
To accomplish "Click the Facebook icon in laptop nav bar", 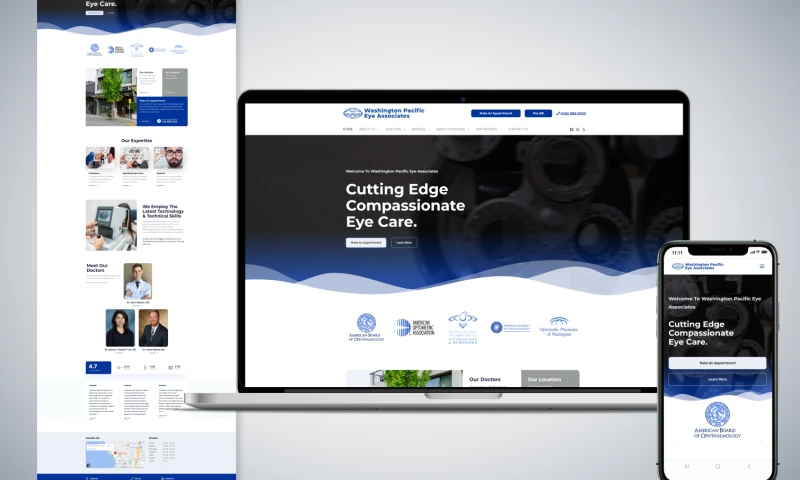I will 571,130.
